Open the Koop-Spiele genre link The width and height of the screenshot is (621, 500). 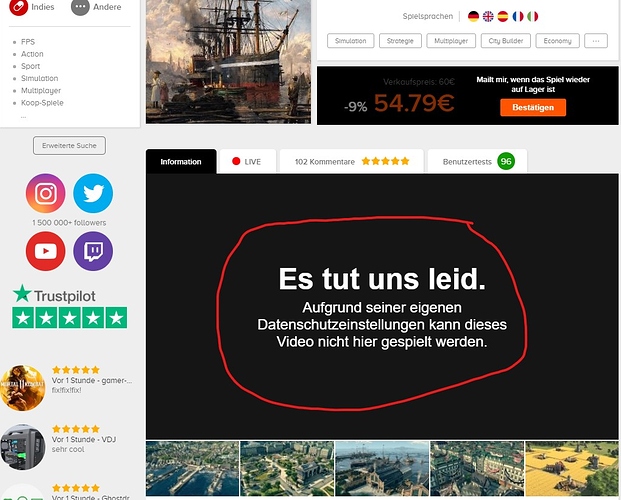(x=42, y=103)
